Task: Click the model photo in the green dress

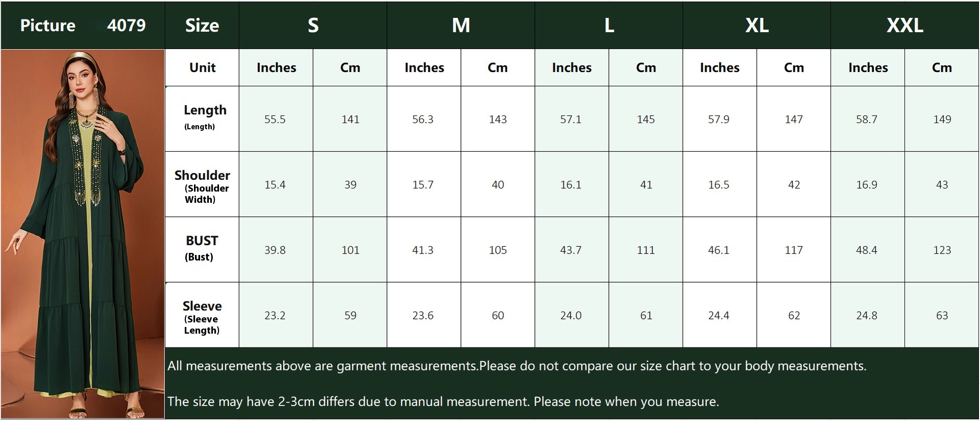Action: tap(83, 233)
